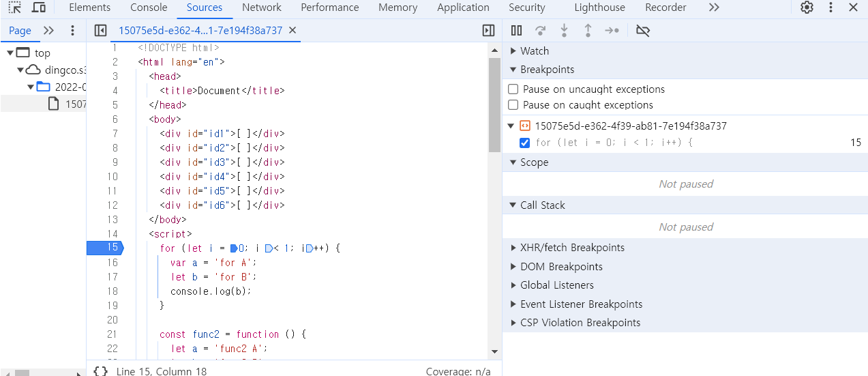Pause script execution button
The image size is (868, 376).
517,31
